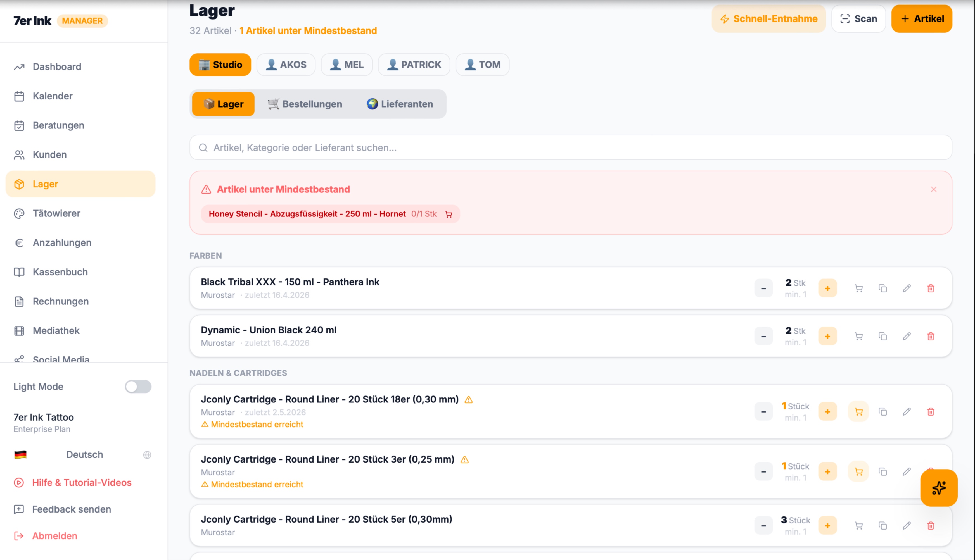Click the cart icon in Honey Stencil warning
This screenshot has height=560, width=975.
tap(449, 214)
